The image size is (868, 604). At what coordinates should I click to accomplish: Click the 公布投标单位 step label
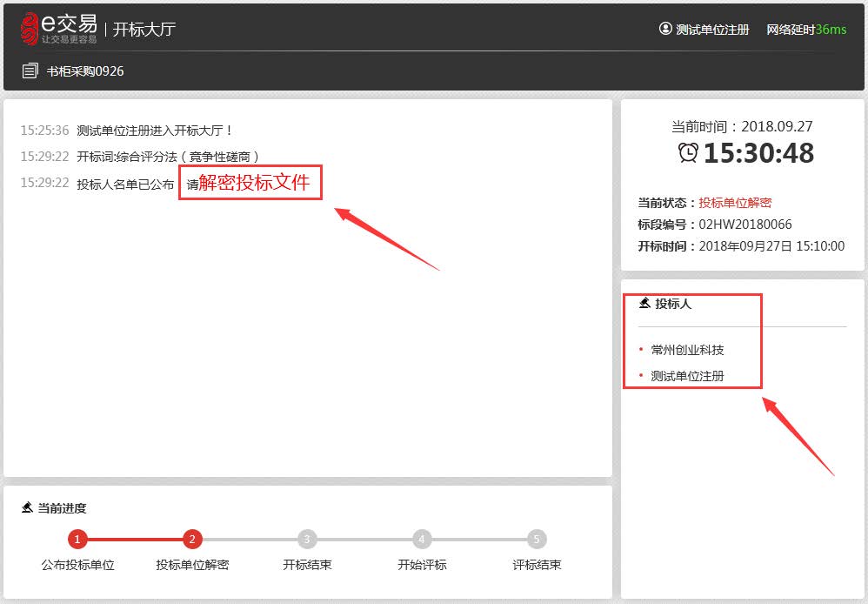tap(77, 565)
